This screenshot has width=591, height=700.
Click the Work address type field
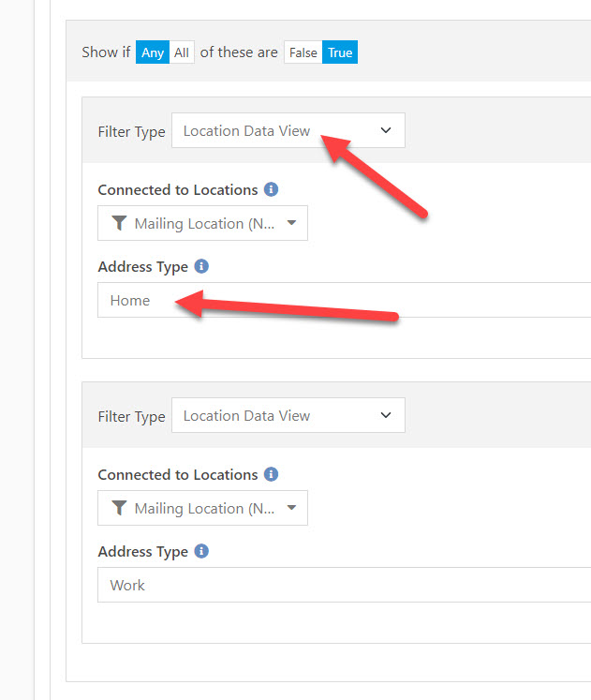click(x=345, y=585)
